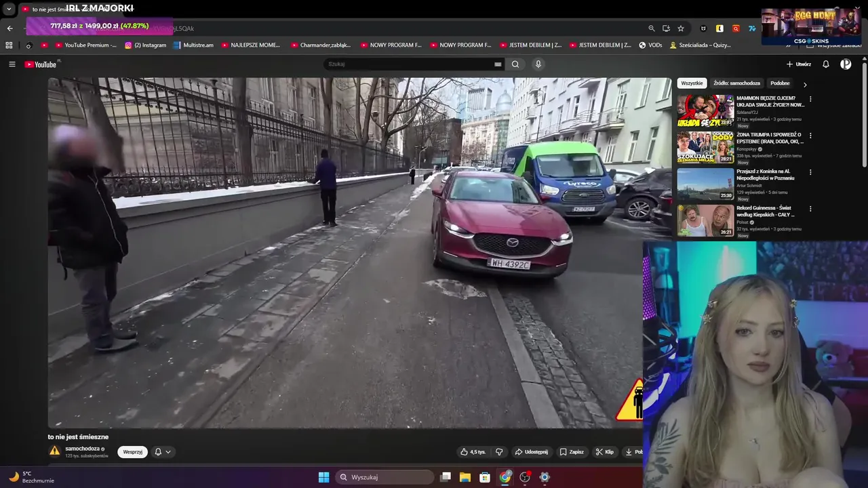Switch to Chrome on the taskbar
This screenshot has width=868, height=488.
tap(505, 477)
